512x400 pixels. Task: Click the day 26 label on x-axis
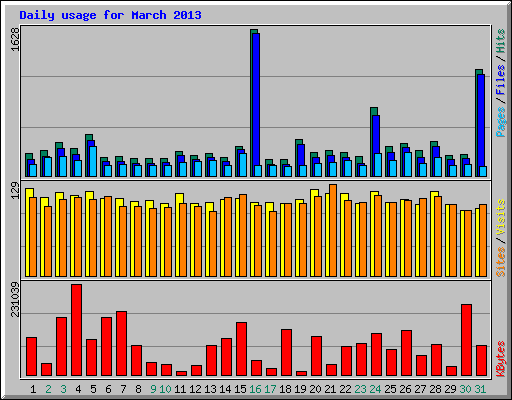[405, 389]
